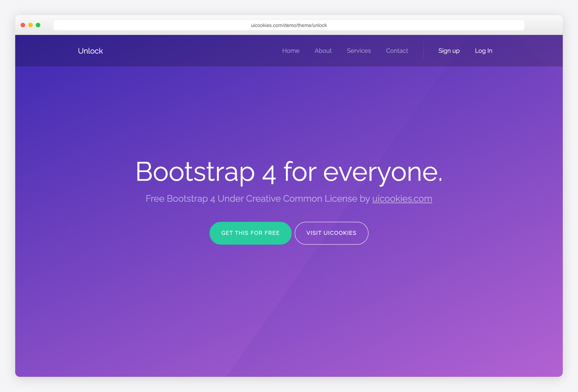Focus the browser address bar
Image resolution: width=578 pixels, height=392 pixels.
point(289,25)
